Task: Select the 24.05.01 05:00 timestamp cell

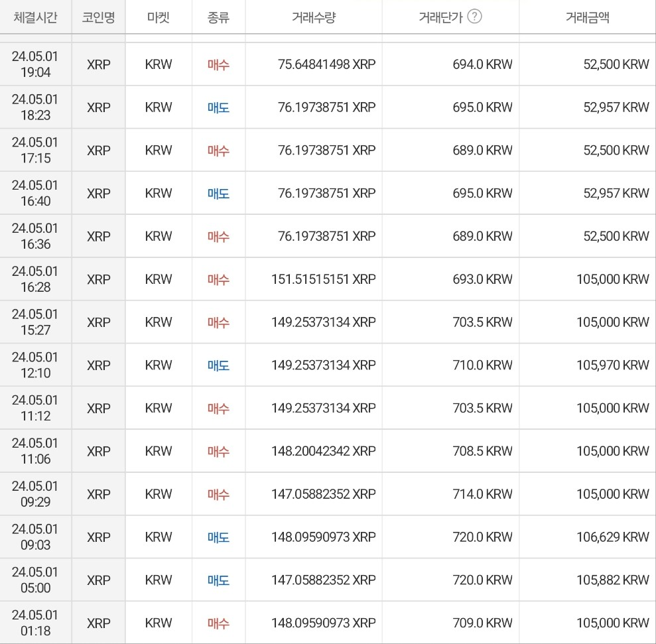Action: coord(35,580)
